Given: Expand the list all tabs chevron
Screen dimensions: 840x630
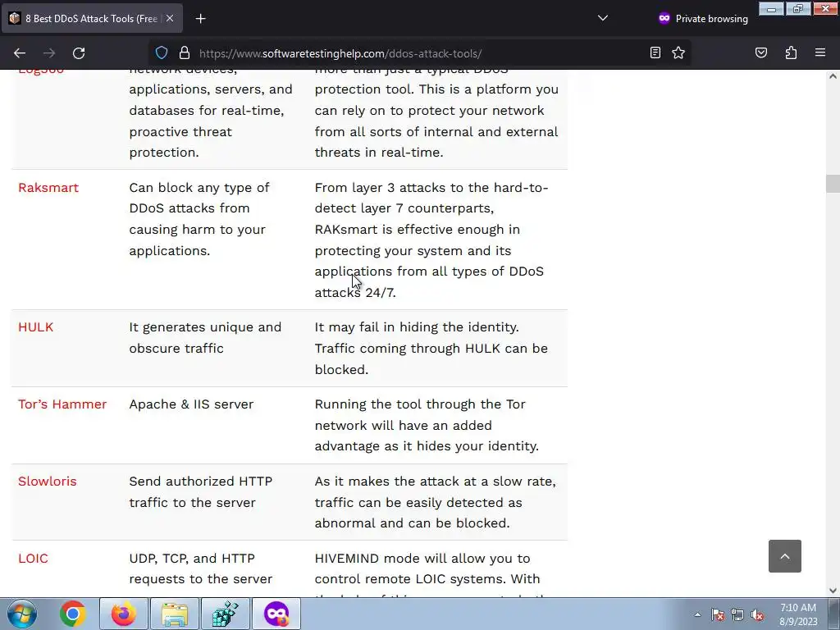Looking at the screenshot, I should [x=603, y=18].
